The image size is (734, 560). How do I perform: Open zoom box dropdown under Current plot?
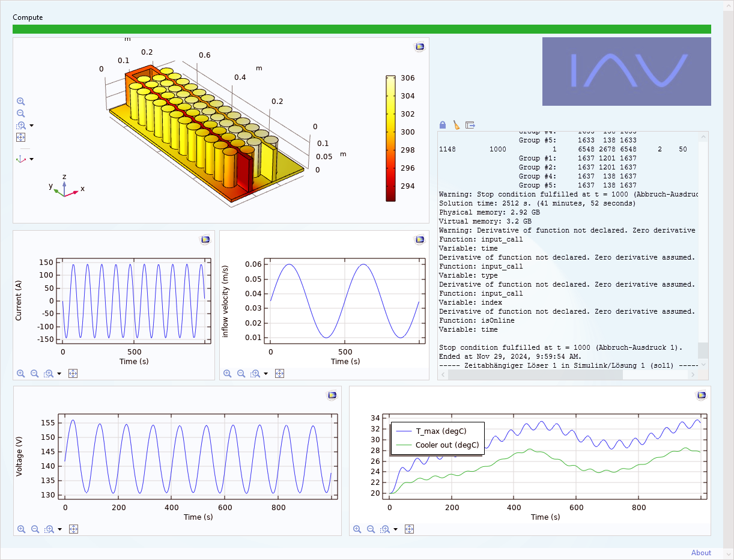(x=59, y=373)
